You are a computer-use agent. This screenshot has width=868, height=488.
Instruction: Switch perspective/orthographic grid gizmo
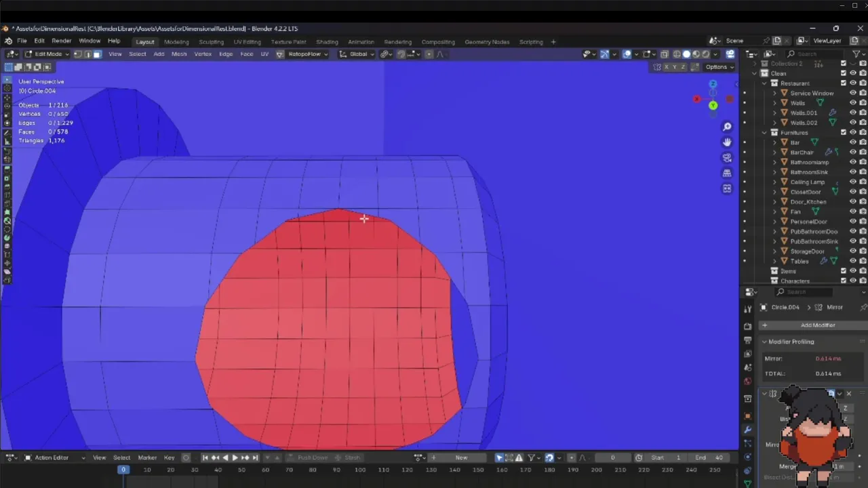pos(727,174)
